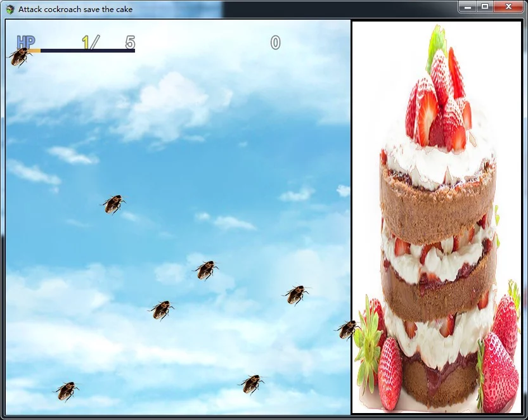Minimize the game window
The width and height of the screenshot is (528, 420).
coord(467,7)
